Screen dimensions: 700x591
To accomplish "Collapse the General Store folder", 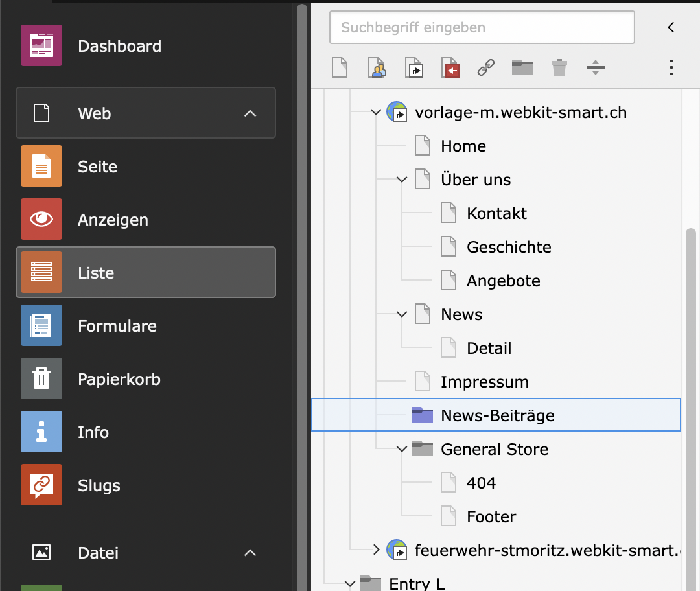I will coord(402,449).
